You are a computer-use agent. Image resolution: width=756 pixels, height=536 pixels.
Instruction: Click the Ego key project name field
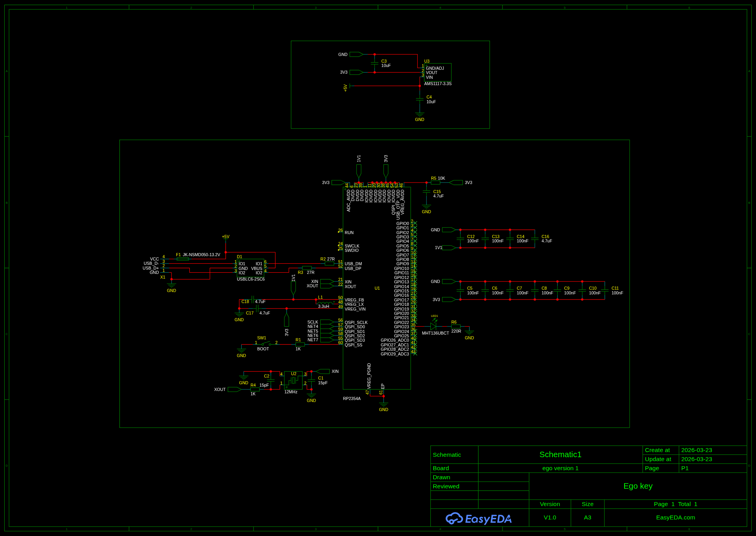(x=638, y=486)
